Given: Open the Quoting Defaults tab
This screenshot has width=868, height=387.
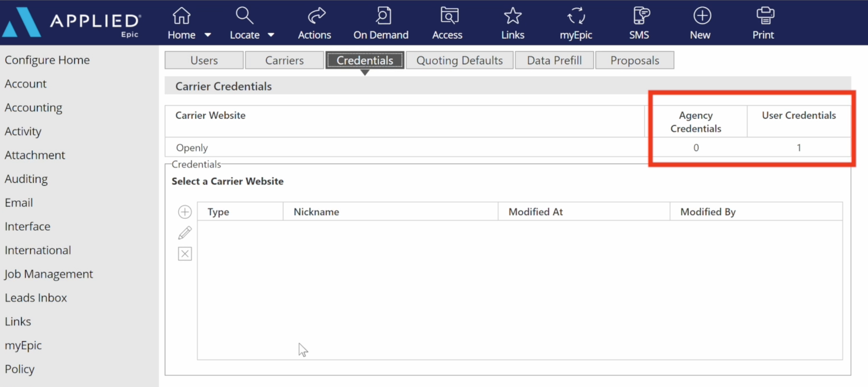Looking at the screenshot, I should coord(460,60).
